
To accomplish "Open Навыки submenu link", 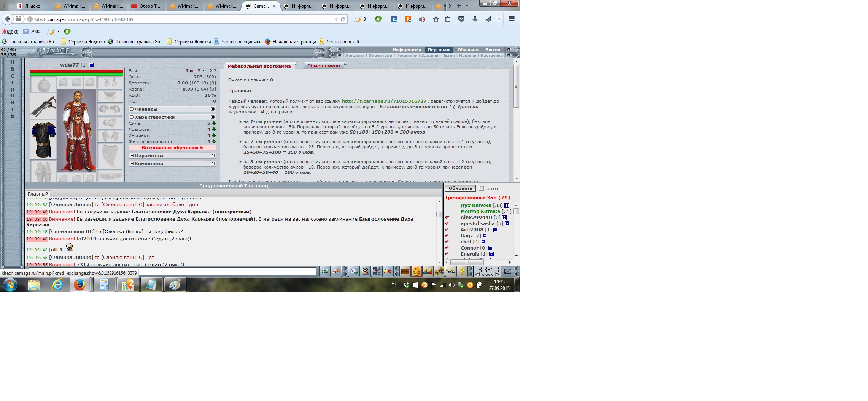I will point(467,56).
